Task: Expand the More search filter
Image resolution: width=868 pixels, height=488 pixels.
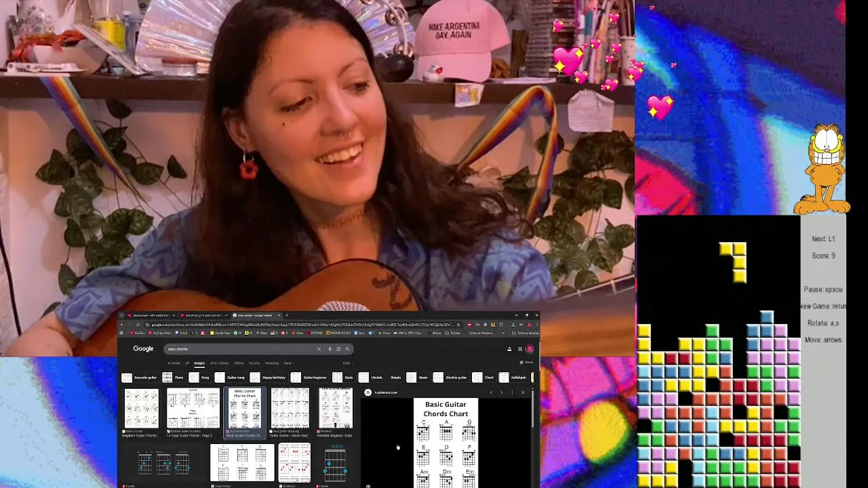Action: point(288,363)
